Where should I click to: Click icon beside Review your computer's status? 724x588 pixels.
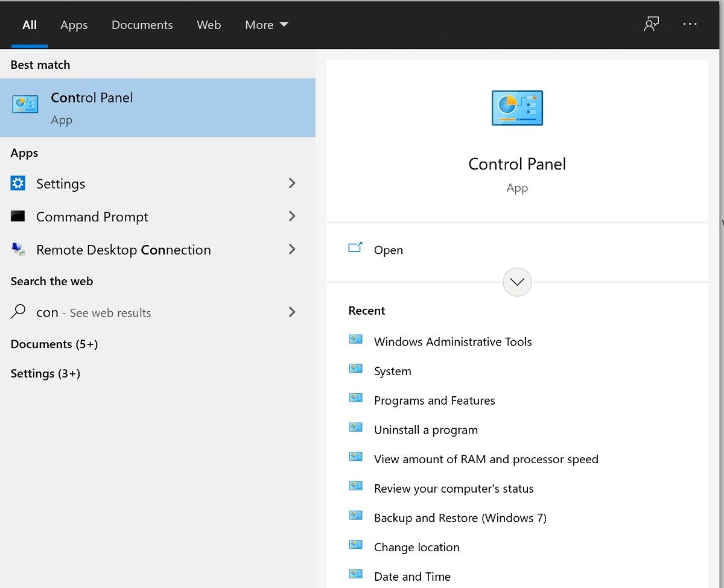(x=356, y=486)
